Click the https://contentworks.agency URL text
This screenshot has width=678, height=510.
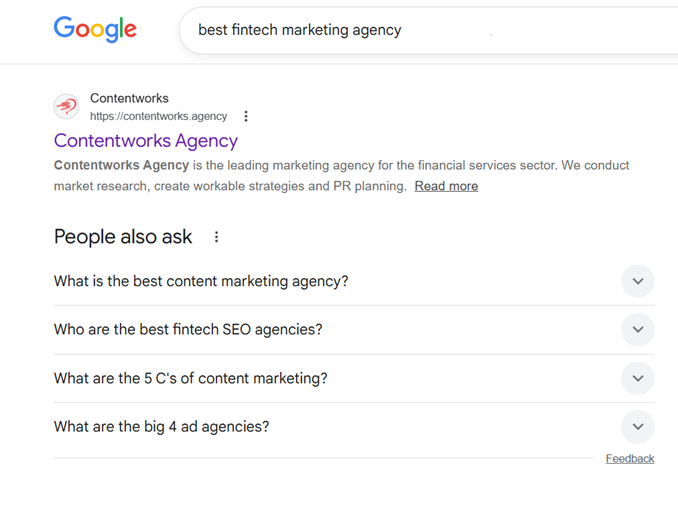click(158, 116)
